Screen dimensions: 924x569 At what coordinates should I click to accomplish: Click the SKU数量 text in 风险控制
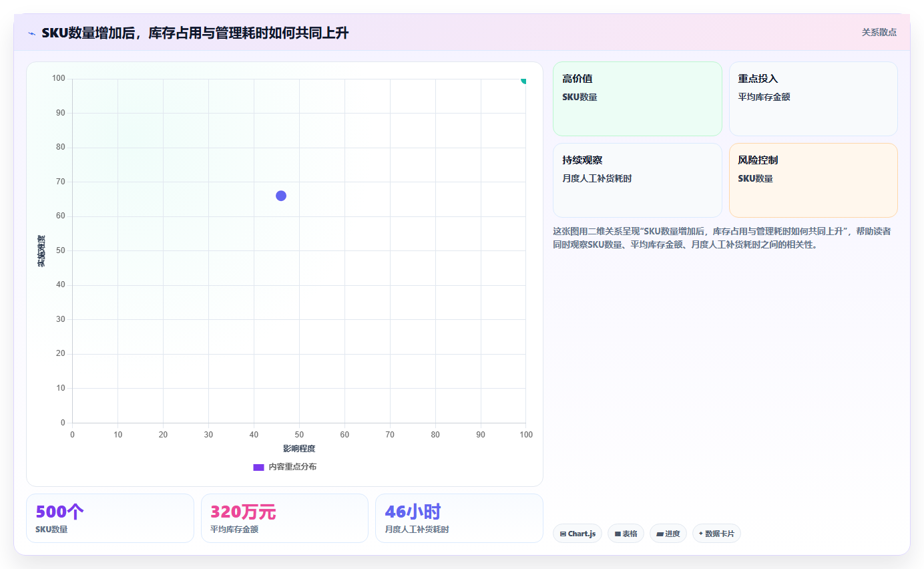click(x=755, y=179)
